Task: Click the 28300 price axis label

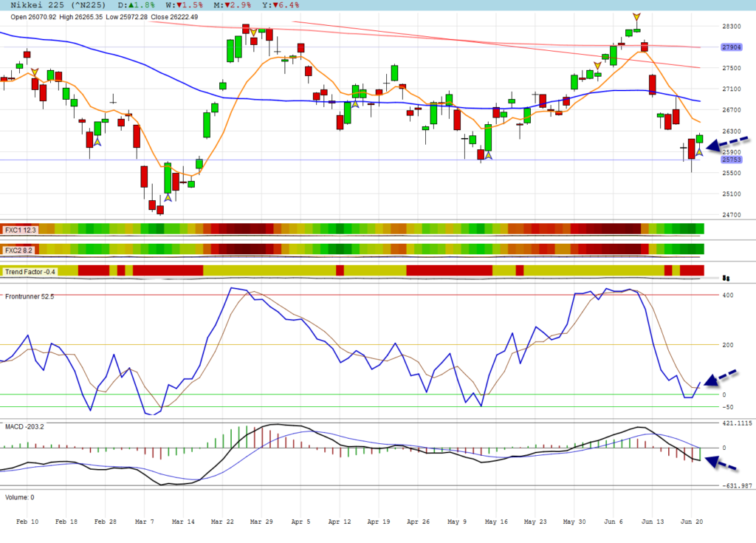Action: (x=732, y=27)
